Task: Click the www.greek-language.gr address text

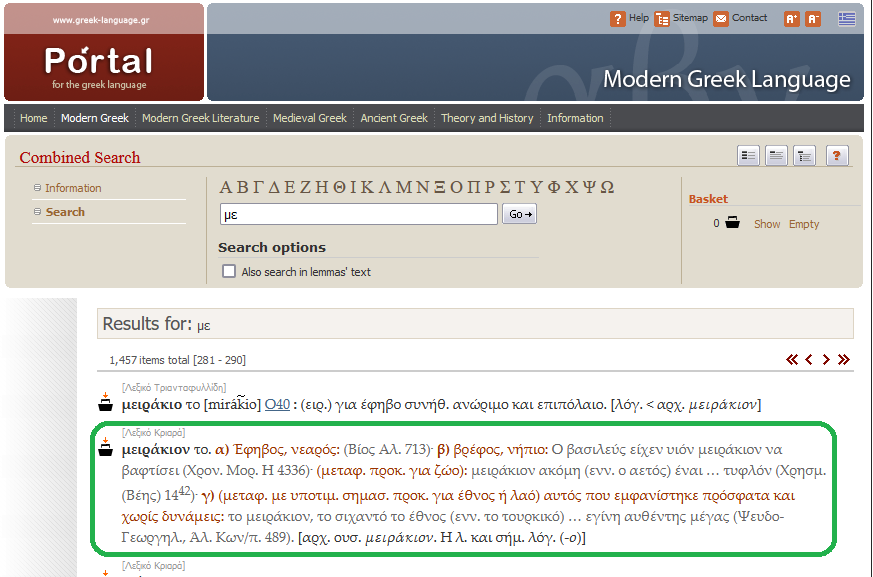Action: click(101, 20)
